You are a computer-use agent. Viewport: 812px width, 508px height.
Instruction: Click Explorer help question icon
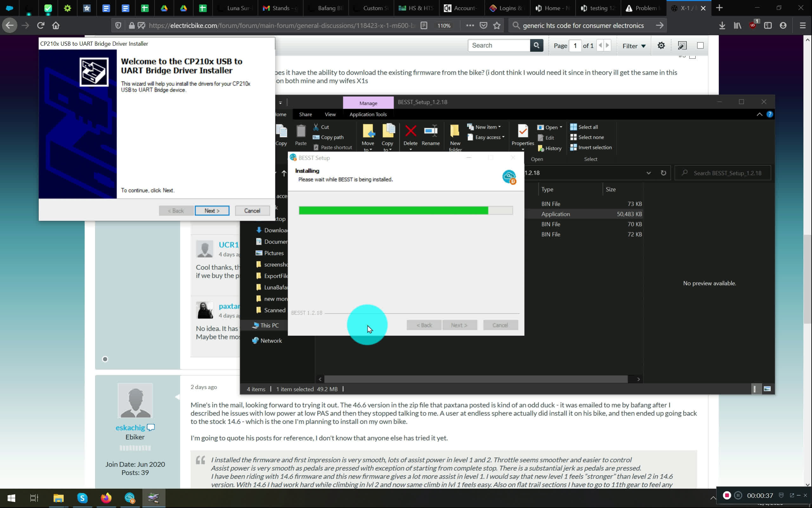770,114
